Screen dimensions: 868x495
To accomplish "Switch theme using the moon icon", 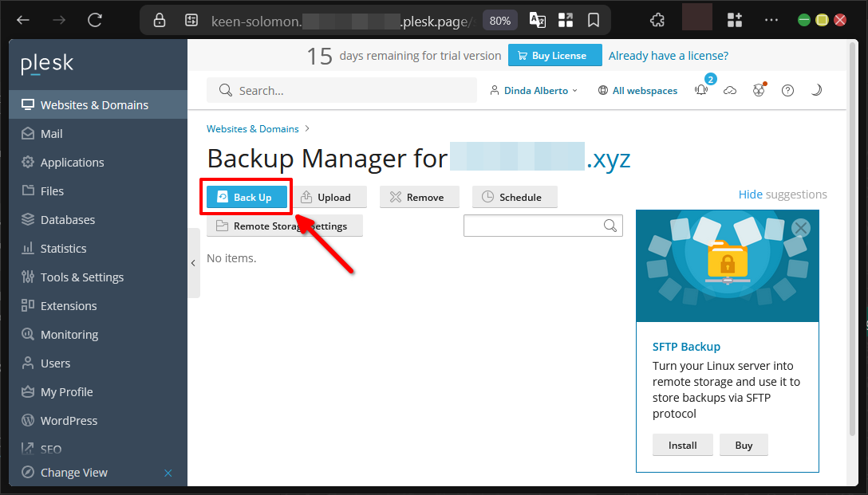I will (816, 90).
